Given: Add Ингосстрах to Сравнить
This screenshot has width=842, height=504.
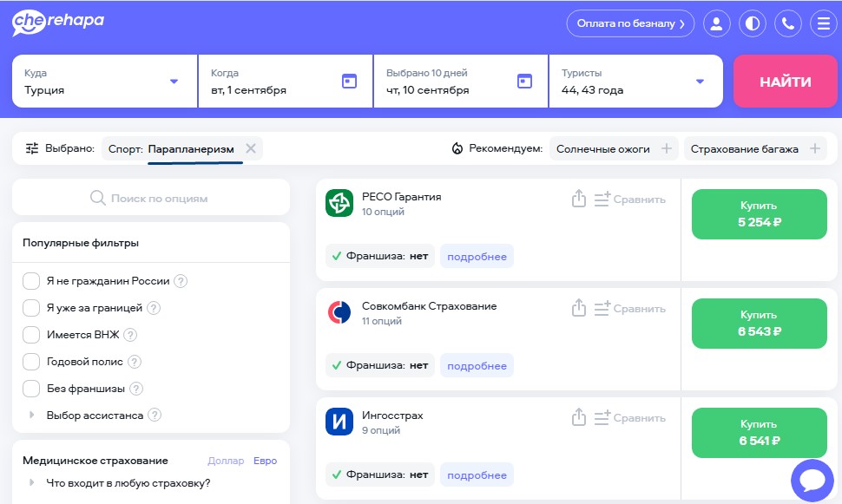Looking at the screenshot, I should [x=630, y=418].
